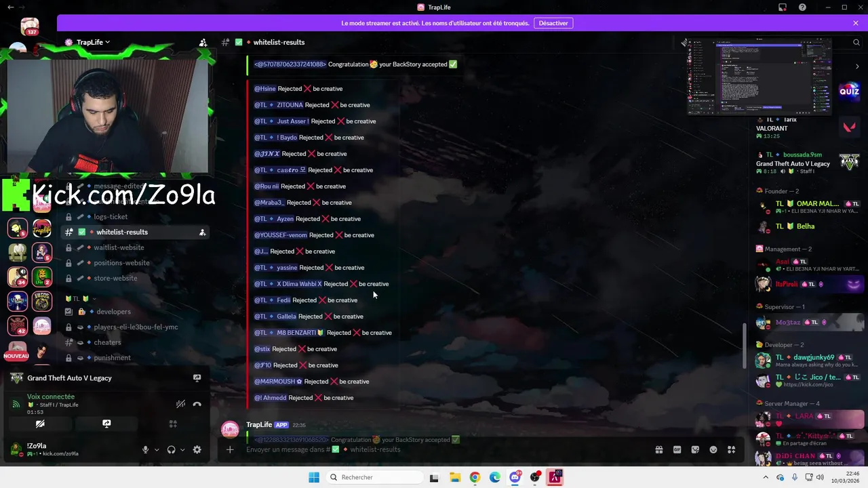
Task: Collapse the TL channel category
Action: [80, 298]
